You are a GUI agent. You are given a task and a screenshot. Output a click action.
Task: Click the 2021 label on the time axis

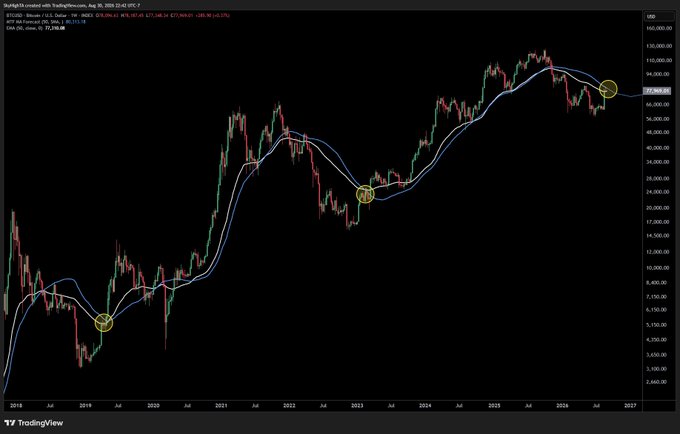[221, 406]
